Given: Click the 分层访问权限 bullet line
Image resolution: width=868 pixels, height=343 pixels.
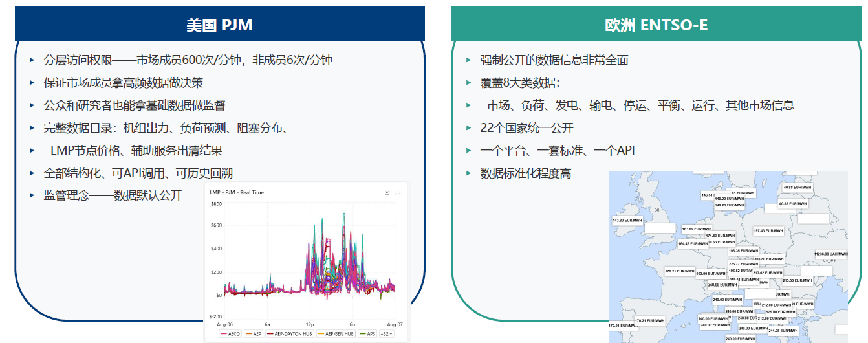Looking at the screenshot, I should coord(188,60).
